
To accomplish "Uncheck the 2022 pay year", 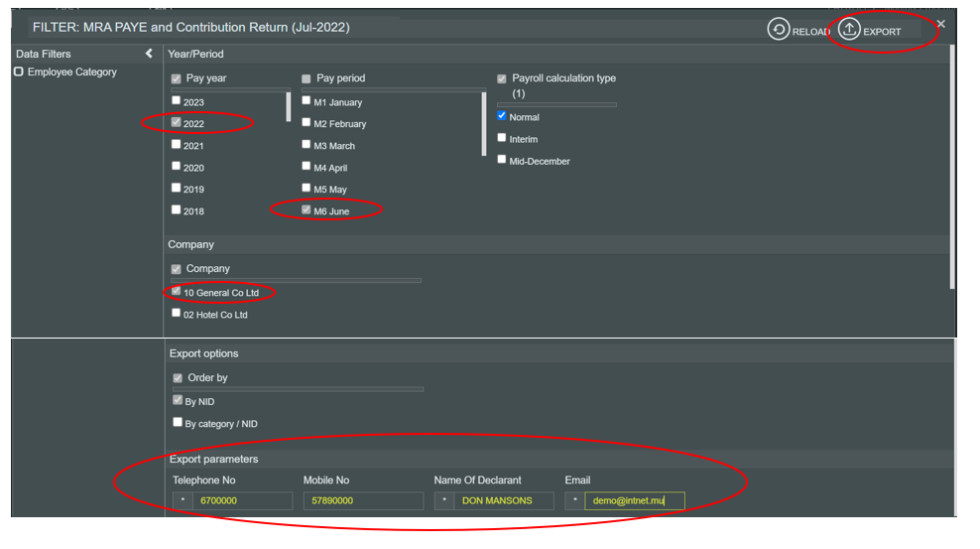I will 177,123.
